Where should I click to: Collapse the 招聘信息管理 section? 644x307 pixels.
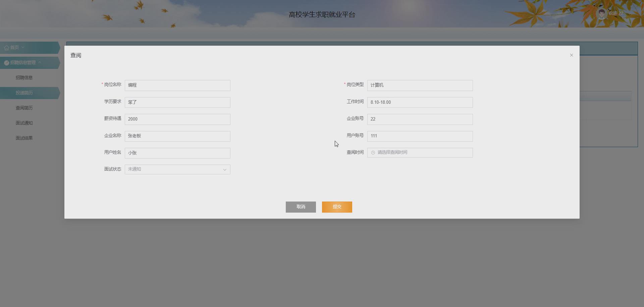(40, 62)
